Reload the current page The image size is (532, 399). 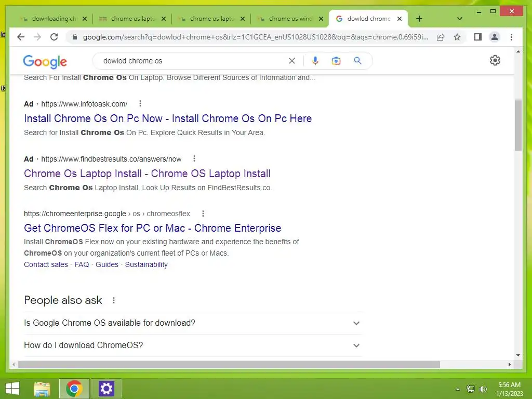(54, 37)
